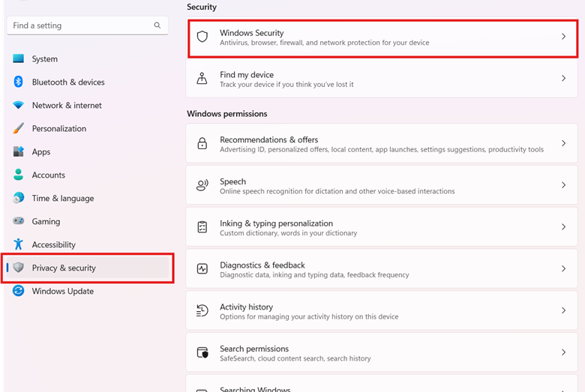
Task: Click the Accessibility figure icon
Action: pos(18,244)
